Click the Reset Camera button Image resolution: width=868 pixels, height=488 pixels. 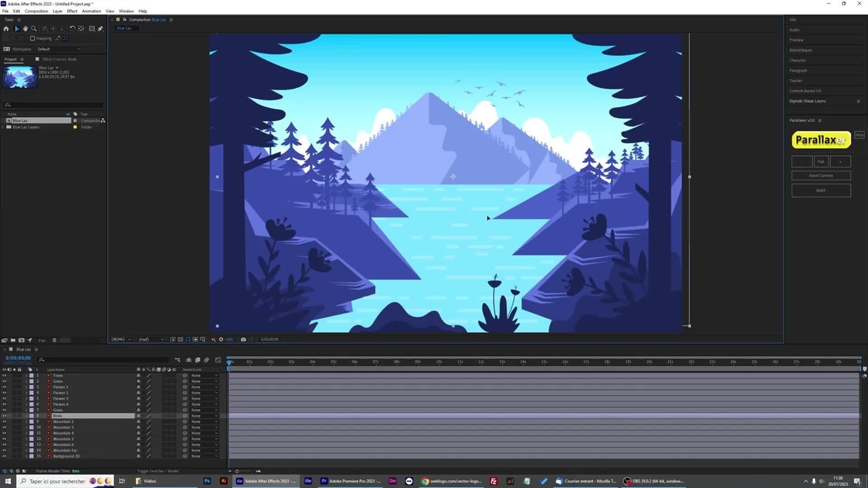(821, 176)
